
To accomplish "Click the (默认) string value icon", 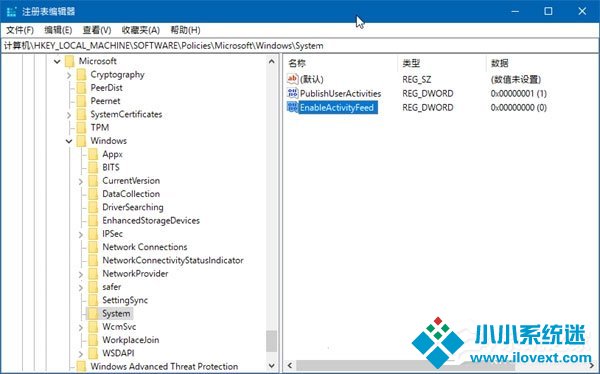I will pyautogui.click(x=292, y=79).
